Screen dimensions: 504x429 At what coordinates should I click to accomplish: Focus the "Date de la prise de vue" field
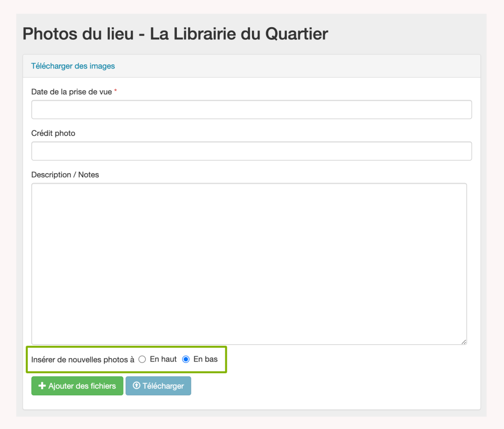click(251, 110)
